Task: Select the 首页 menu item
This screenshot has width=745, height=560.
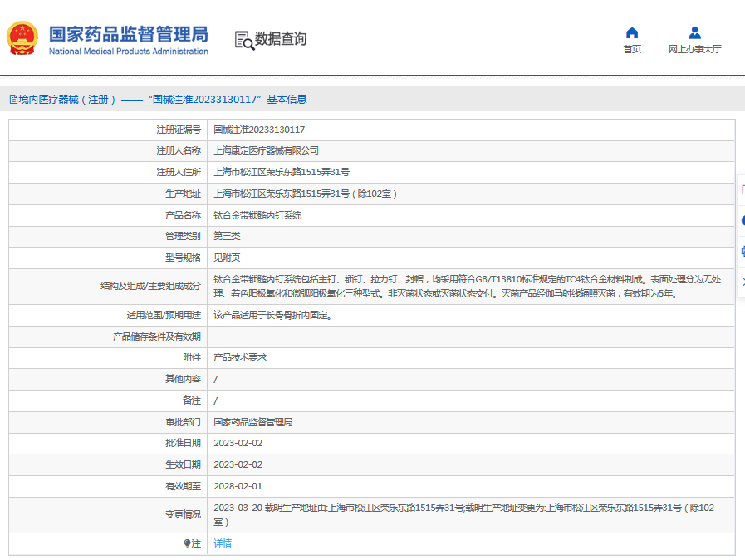Action: (632, 47)
